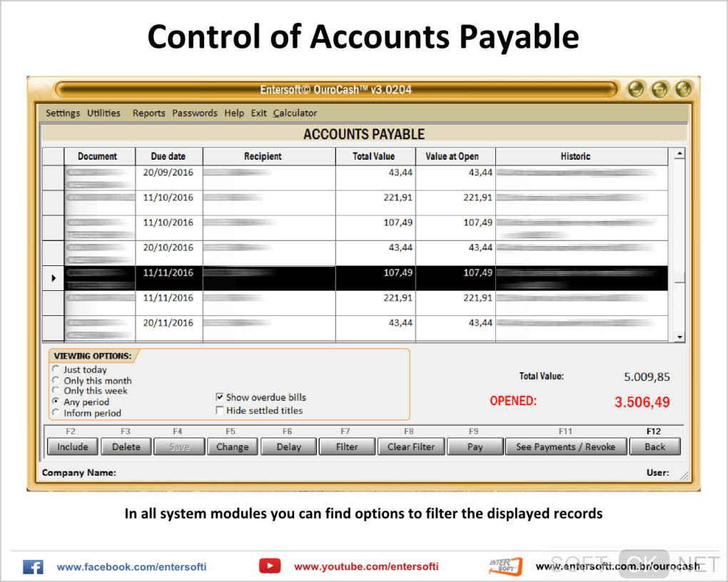Viewport: 728px width, 582px height.
Task: Click the See Payments / Revoke button
Action: tap(565, 446)
